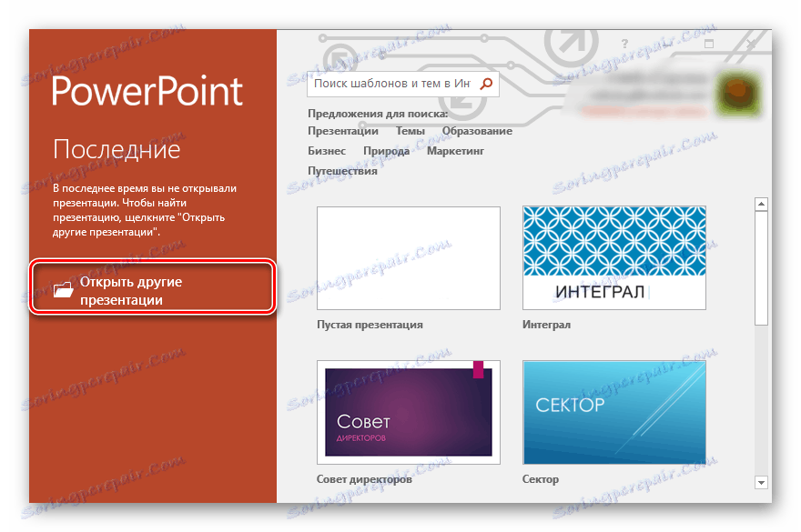
Task: Click the scrollbar up arrow
Action: tap(762, 204)
